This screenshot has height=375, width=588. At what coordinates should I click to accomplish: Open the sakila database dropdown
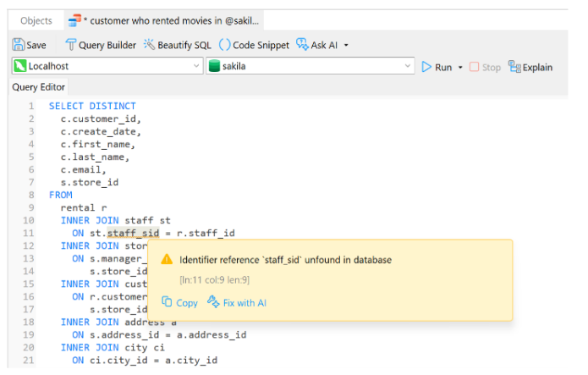point(310,66)
